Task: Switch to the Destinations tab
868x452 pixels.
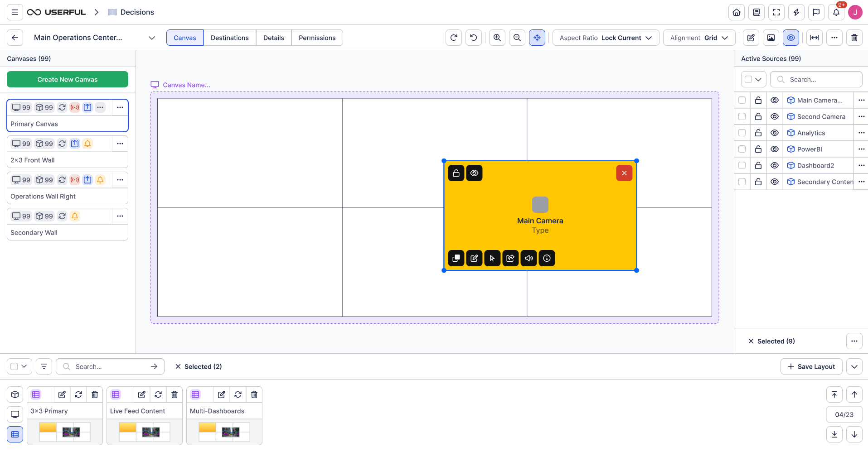Action: coord(230,38)
